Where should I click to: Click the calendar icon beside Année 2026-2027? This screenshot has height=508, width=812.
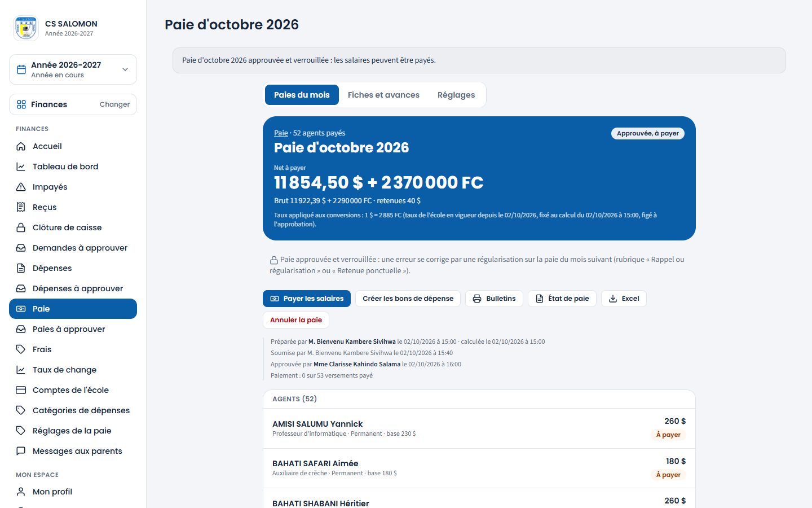click(21, 69)
